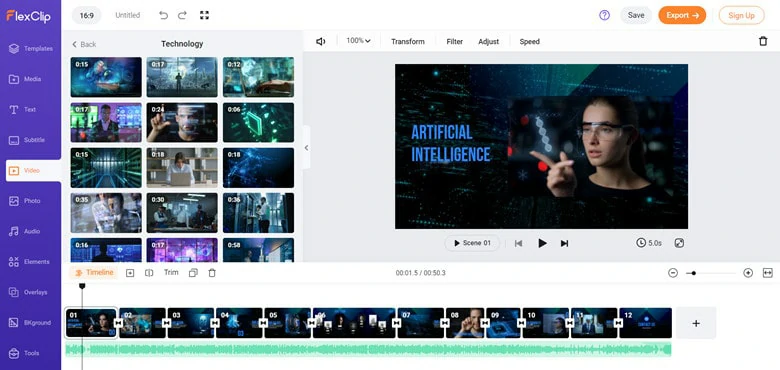Add a scene with the plus tile

click(696, 323)
